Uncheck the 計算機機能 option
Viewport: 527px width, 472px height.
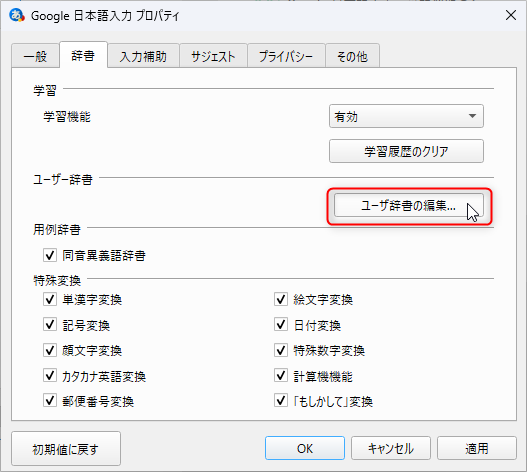[281, 376]
